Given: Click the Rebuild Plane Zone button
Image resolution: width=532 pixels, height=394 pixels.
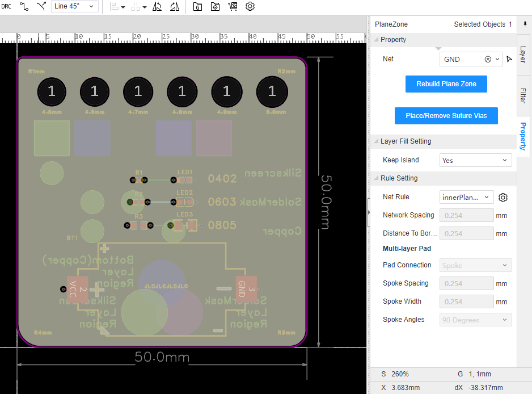Looking at the screenshot, I should pos(446,84).
